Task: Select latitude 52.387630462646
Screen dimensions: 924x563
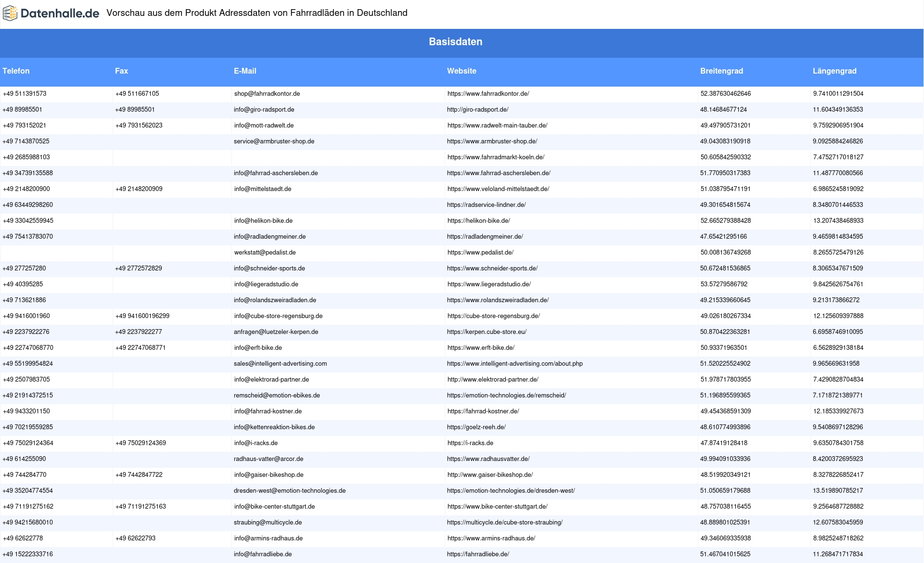Action: [726, 94]
